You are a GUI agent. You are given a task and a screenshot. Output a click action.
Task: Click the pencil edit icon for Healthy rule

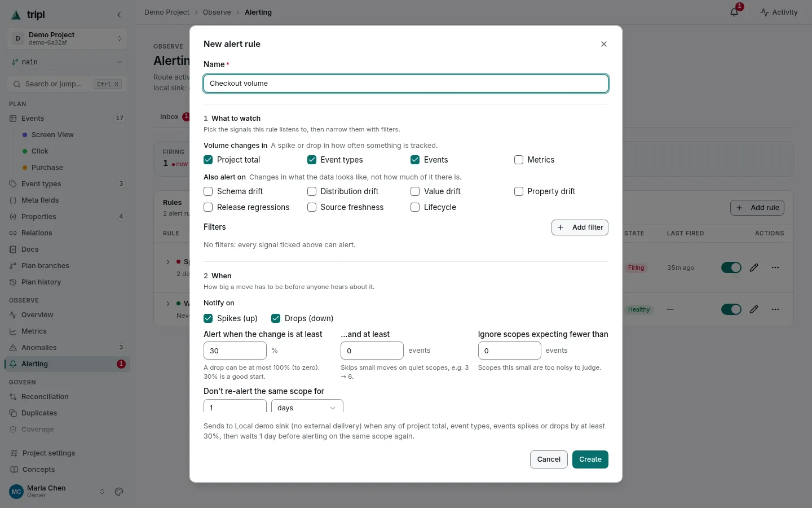754,309
